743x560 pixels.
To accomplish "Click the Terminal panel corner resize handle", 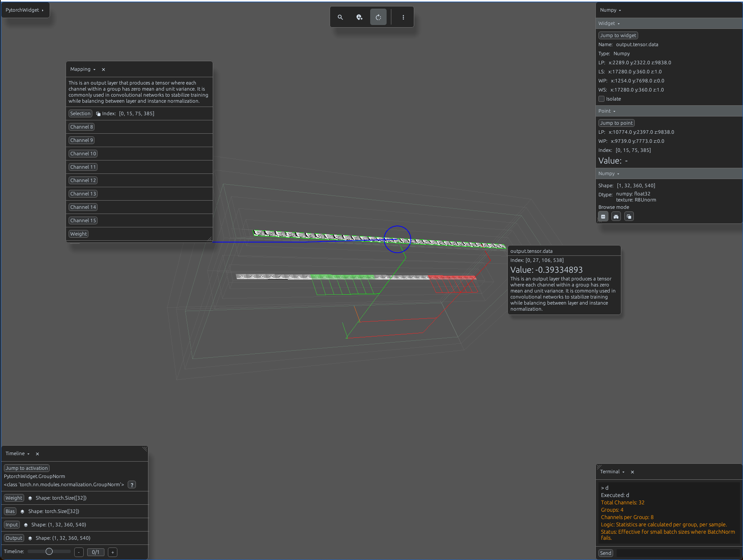I will pyautogui.click(x=599, y=467).
